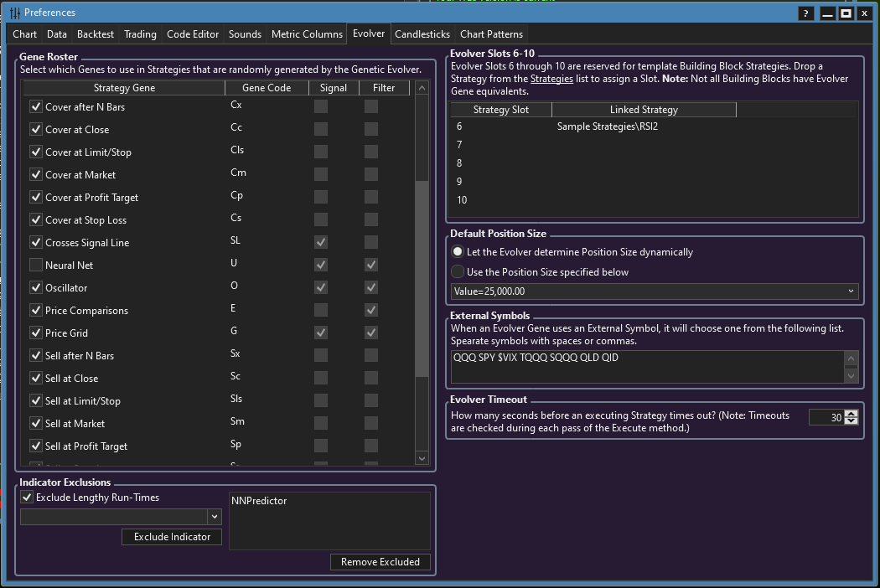Open the Candlesticks tab

click(x=422, y=34)
